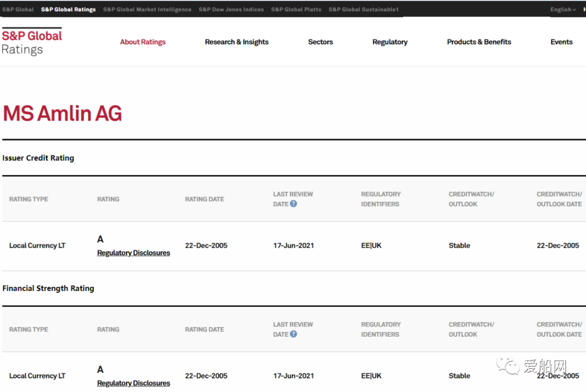Go to S&P Dow Jones Indices
586x392 pixels.
(x=231, y=9)
